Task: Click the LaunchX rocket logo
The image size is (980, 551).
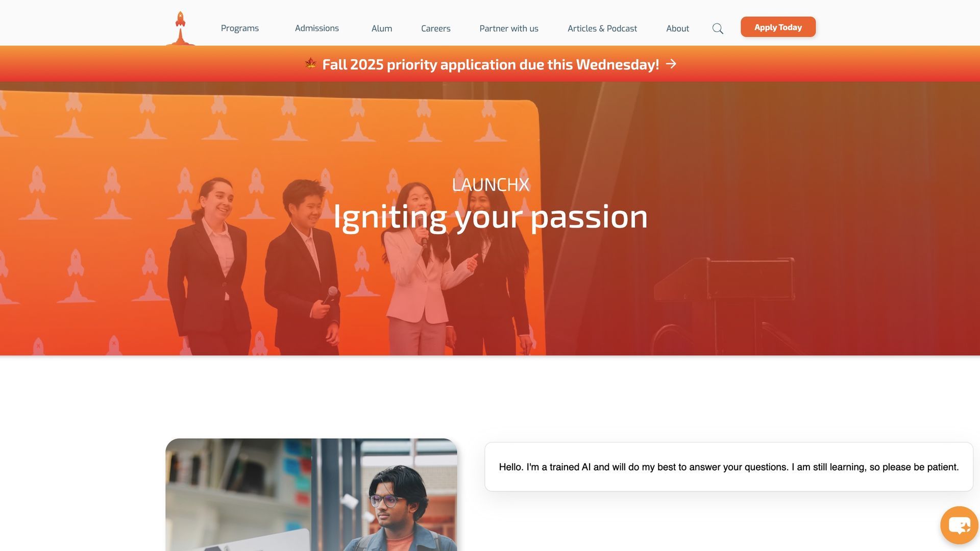Action: coord(180,28)
